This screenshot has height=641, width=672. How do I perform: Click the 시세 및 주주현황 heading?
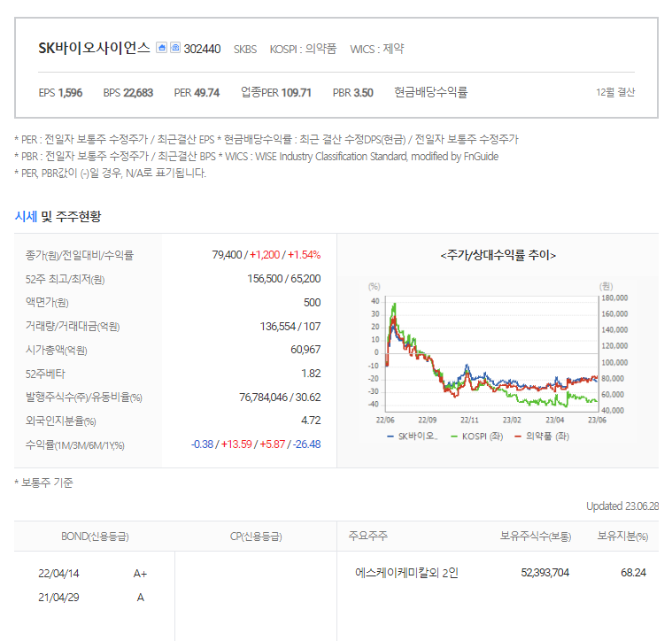tap(58, 216)
